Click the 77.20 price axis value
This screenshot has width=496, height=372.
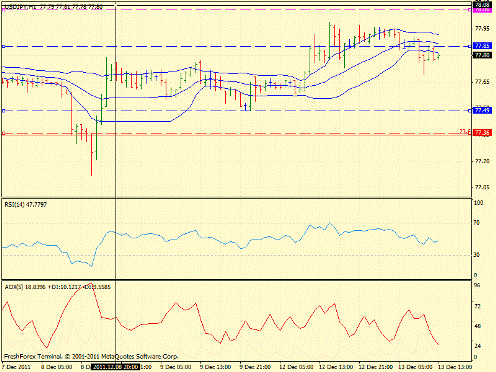tap(482, 161)
